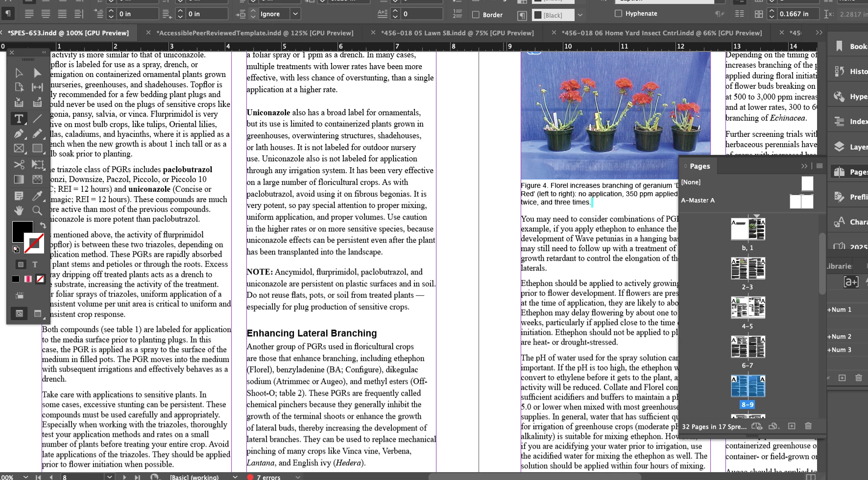Screen dimensions: 868x480
Task: Open the Pages panel menu
Action: [820, 166]
